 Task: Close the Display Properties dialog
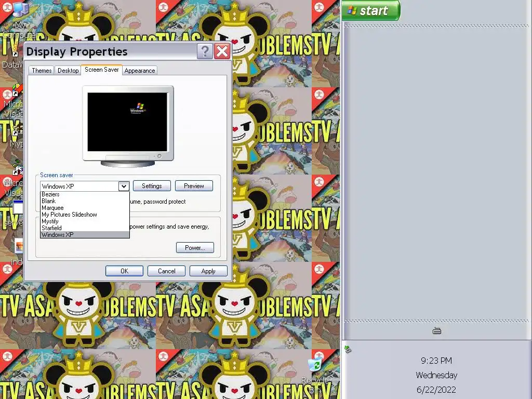pyautogui.click(x=222, y=51)
